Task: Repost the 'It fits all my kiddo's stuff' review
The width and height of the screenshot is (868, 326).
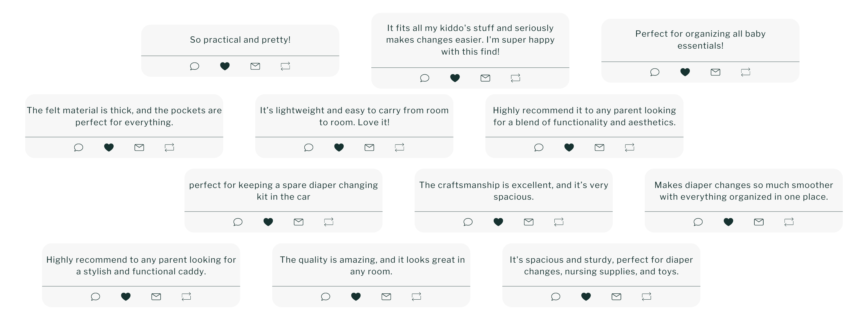Action: [x=515, y=78]
